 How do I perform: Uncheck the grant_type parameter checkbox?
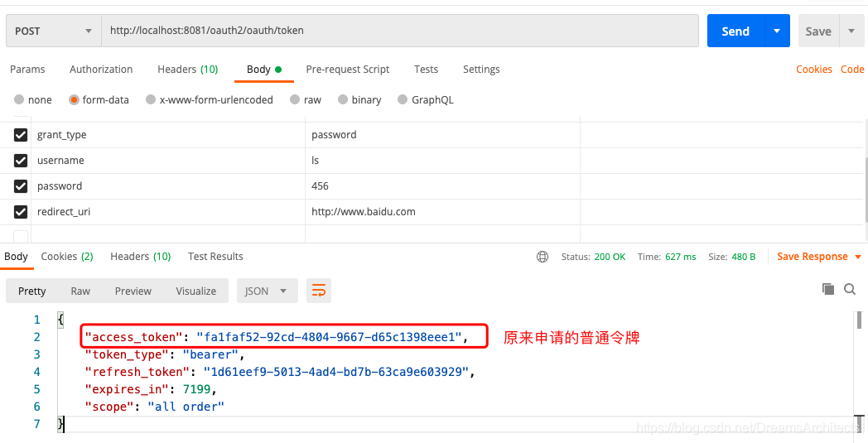click(21, 135)
